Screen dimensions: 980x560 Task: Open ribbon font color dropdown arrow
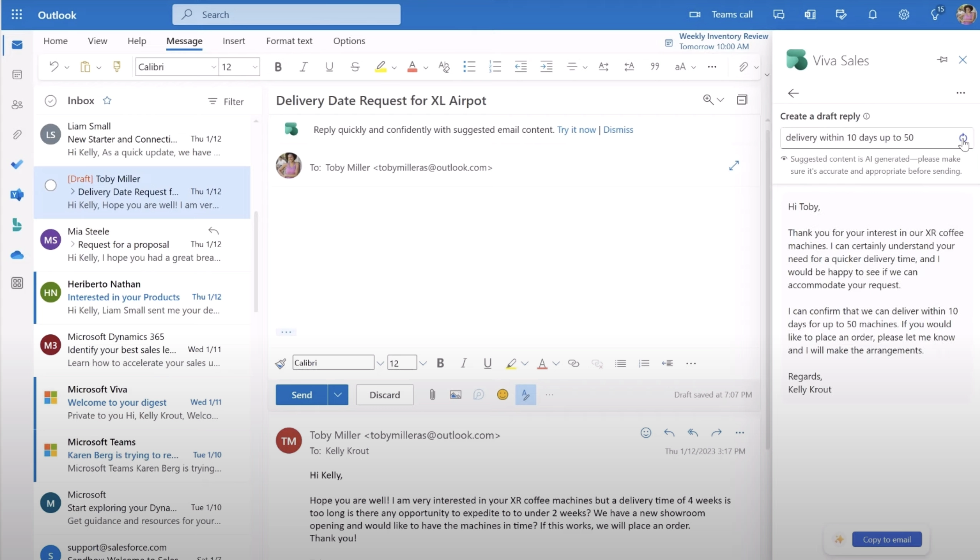click(x=425, y=68)
